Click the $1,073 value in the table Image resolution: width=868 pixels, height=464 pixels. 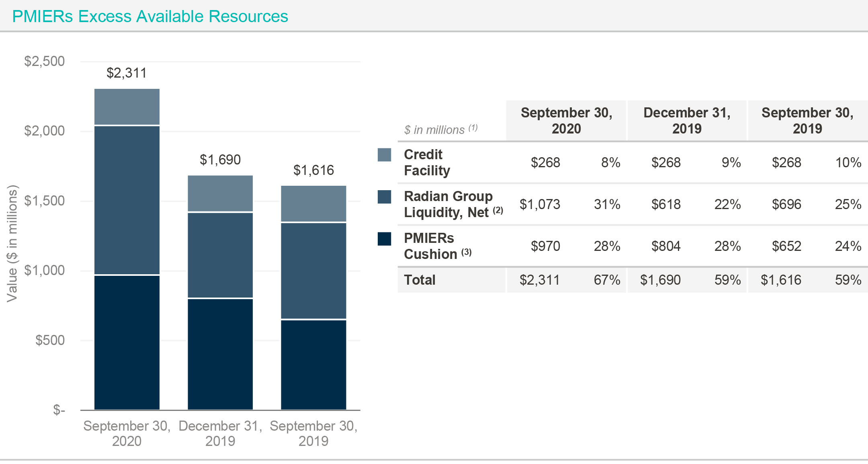click(x=540, y=204)
